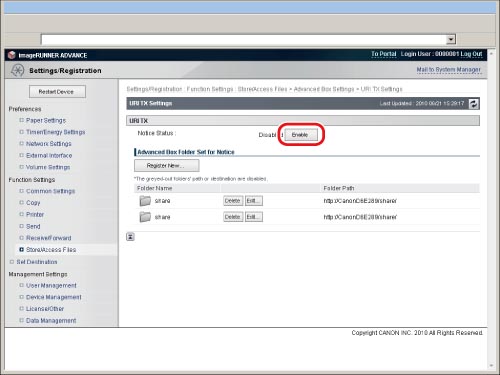Open the address bar dropdown arrow
500x375 pixels.
tap(451, 39)
